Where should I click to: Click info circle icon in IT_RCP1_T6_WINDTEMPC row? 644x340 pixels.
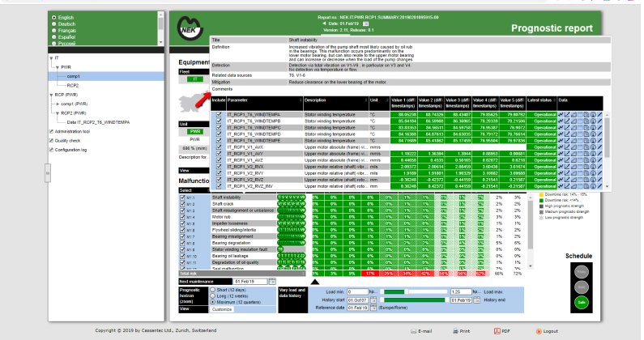point(593,128)
